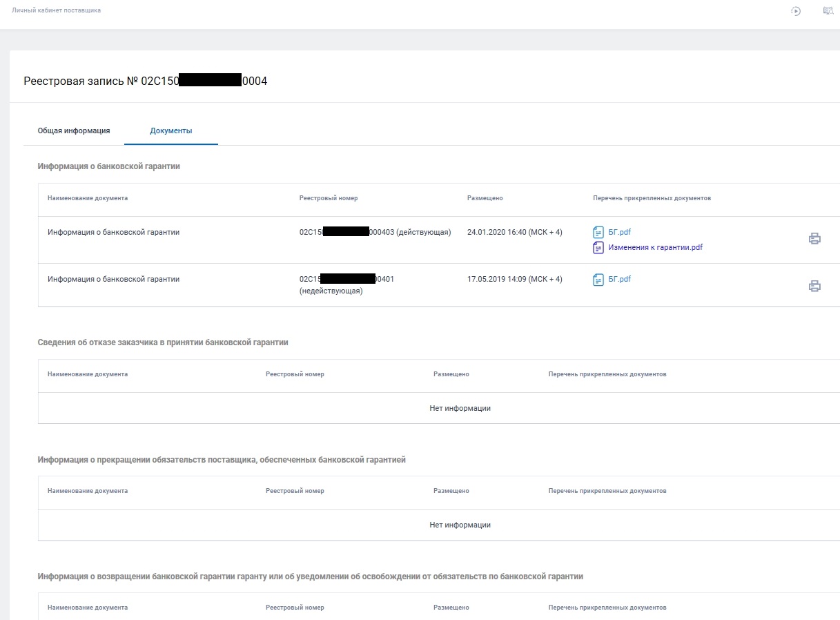This screenshot has width=840, height=620.
Task: Switch to the Общая информация tab
Action: point(74,130)
